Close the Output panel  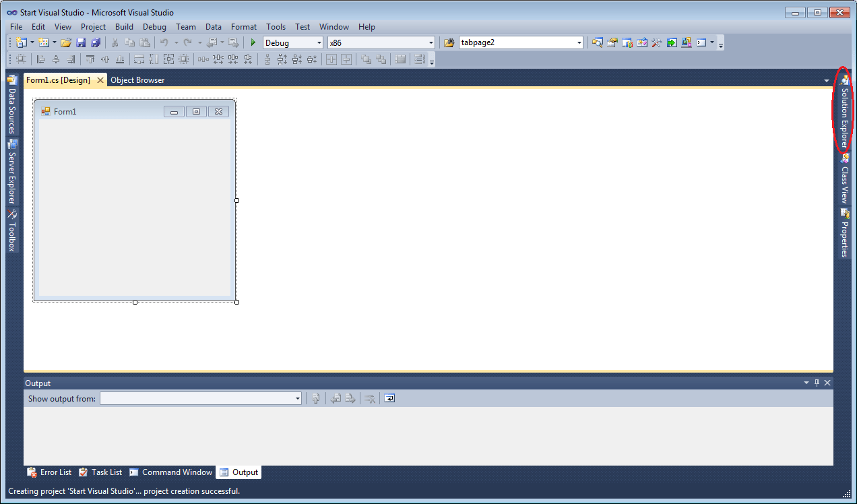[x=827, y=383]
